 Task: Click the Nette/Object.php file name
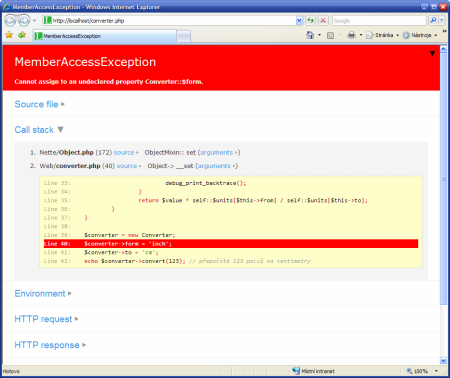(x=66, y=153)
